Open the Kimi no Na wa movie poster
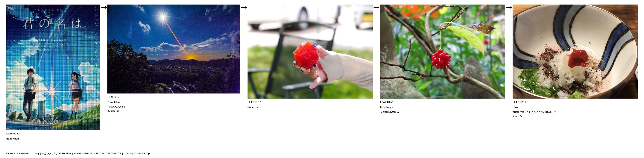The height and width of the screenshot is (158, 644). [53, 67]
